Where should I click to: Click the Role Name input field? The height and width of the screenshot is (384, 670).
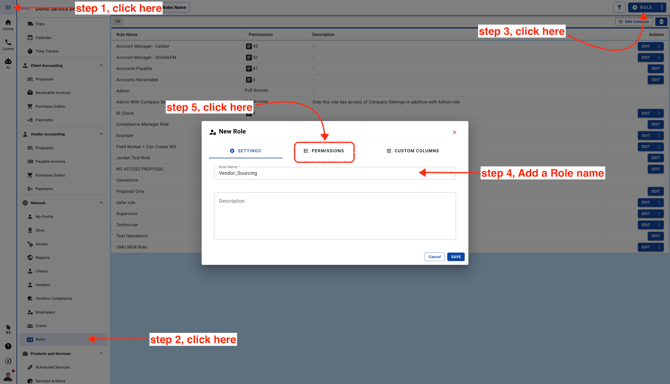coord(335,173)
